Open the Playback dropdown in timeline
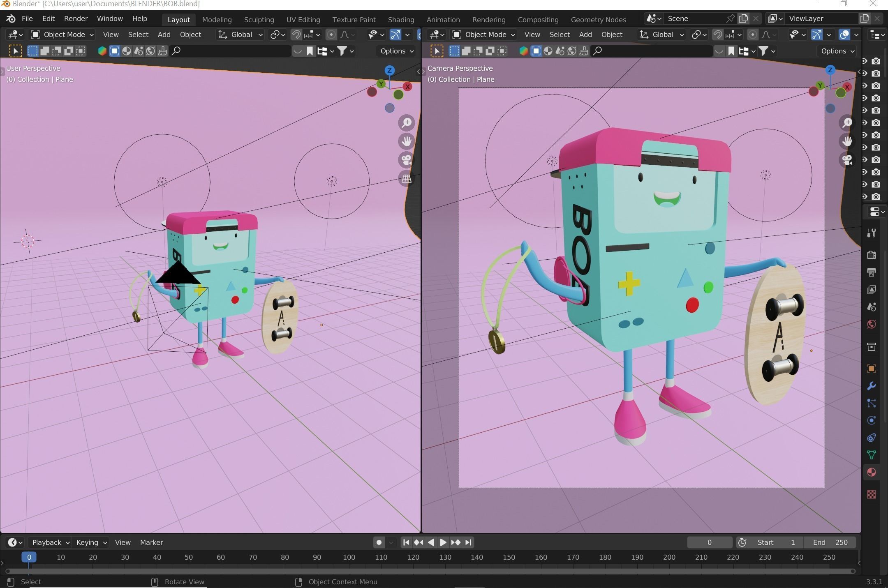 (51, 542)
